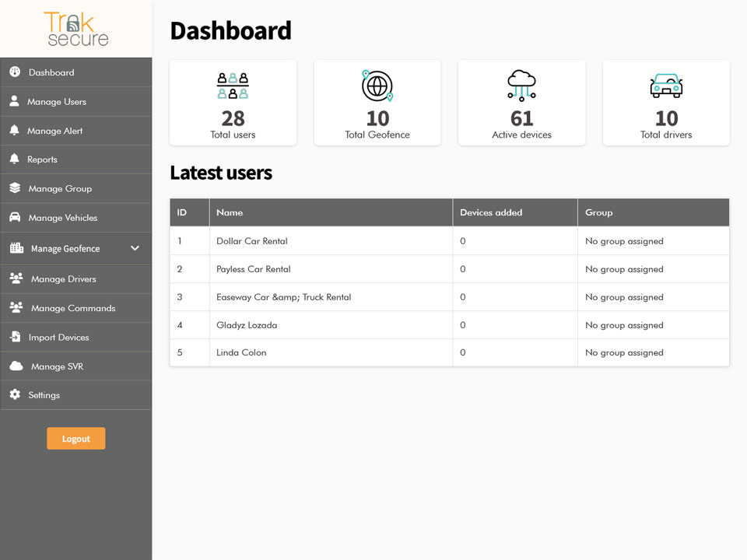Select the Dollar Car Rental row
747x560 pixels.
click(252, 241)
